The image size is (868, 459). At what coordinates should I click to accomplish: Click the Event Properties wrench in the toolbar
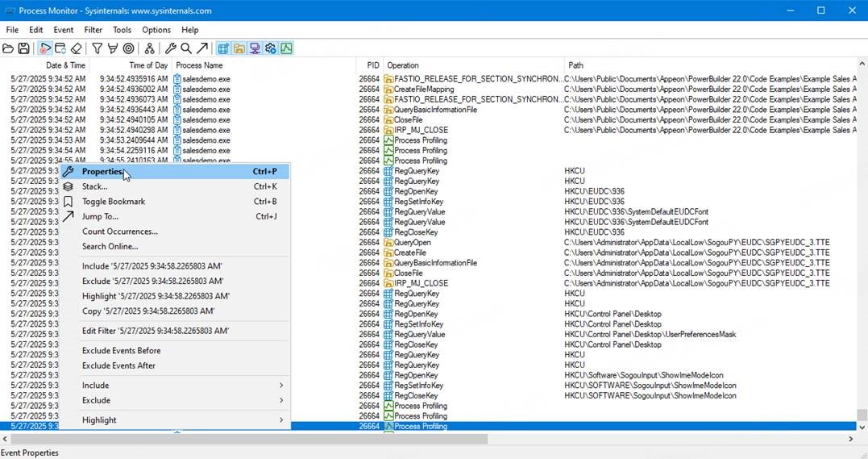171,48
